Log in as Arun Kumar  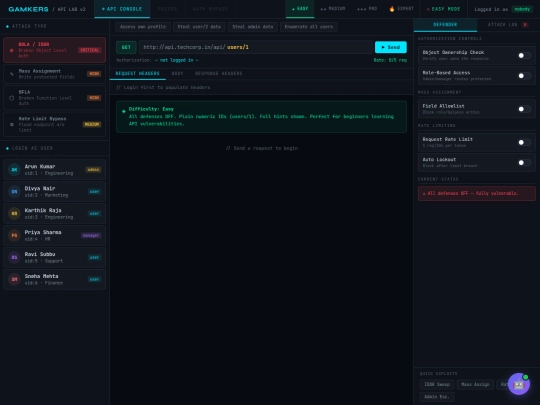(x=55, y=169)
